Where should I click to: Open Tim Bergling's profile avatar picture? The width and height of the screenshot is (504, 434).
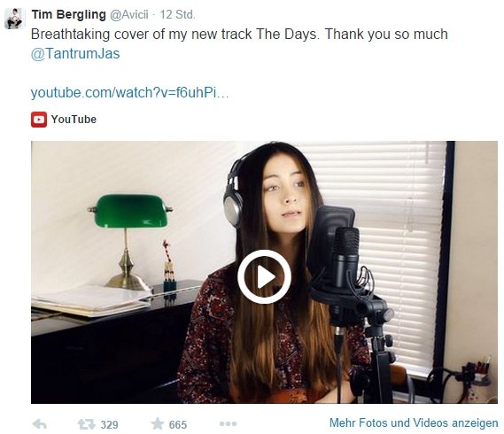click(x=15, y=19)
